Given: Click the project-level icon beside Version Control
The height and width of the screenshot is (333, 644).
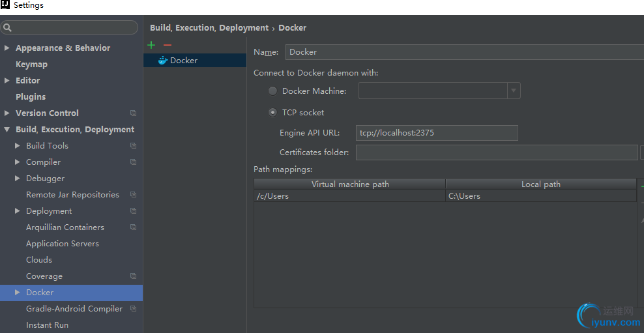Looking at the screenshot, I should [133, 113].
